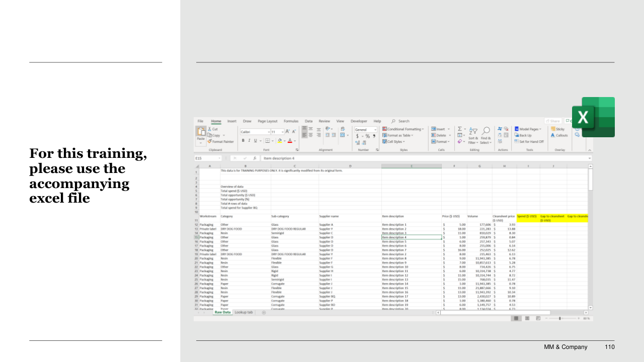Open Find & Select magnifier tool

(486, 131)
